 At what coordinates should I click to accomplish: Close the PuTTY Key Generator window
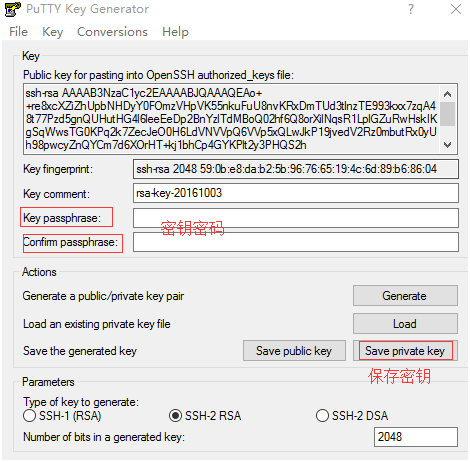tap(456, 9)
